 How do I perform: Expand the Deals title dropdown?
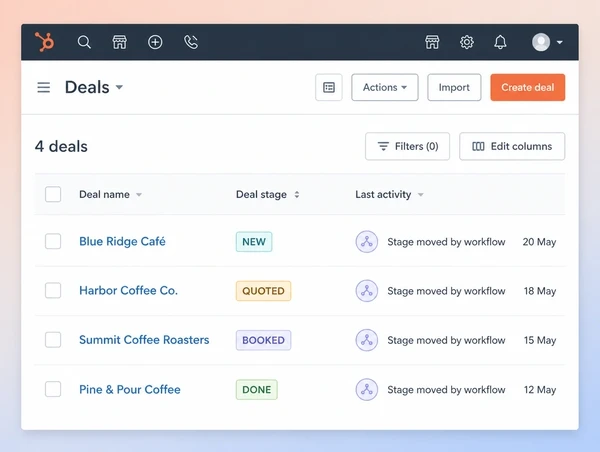pyautogui.click(x=119, y=87)
